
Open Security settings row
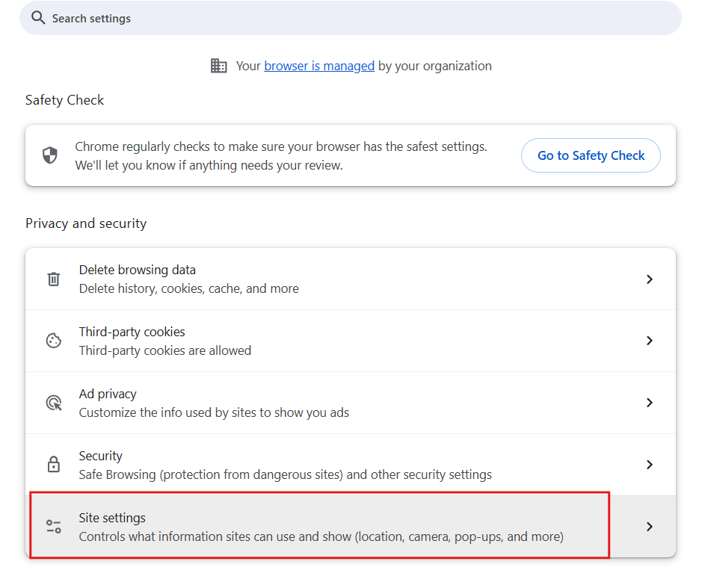(x=350, y=465)
